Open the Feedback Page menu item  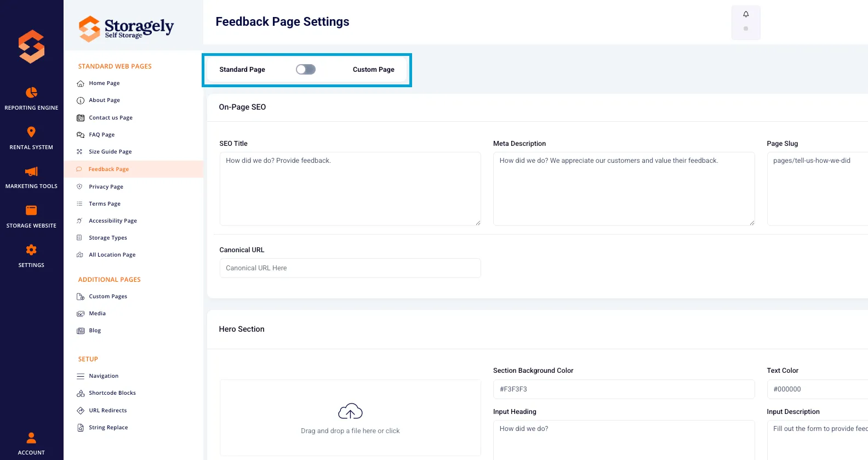[134, 169]
